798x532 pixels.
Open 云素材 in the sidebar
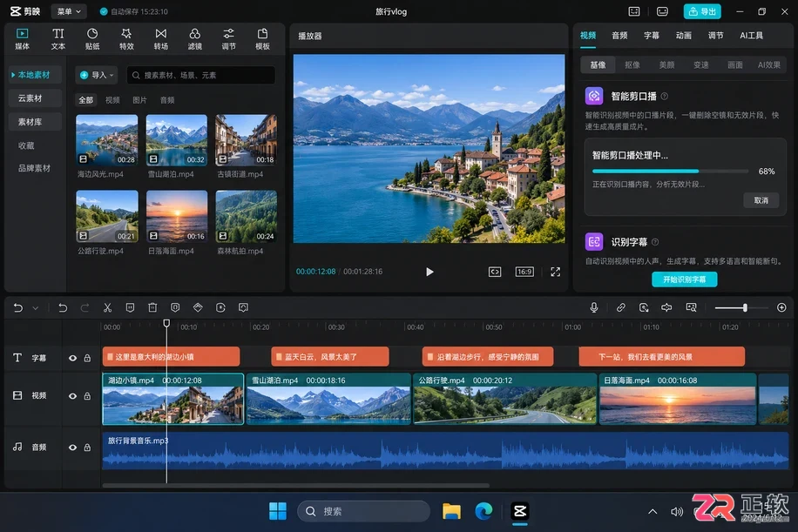pyautogui.click(x=35, y=98)
